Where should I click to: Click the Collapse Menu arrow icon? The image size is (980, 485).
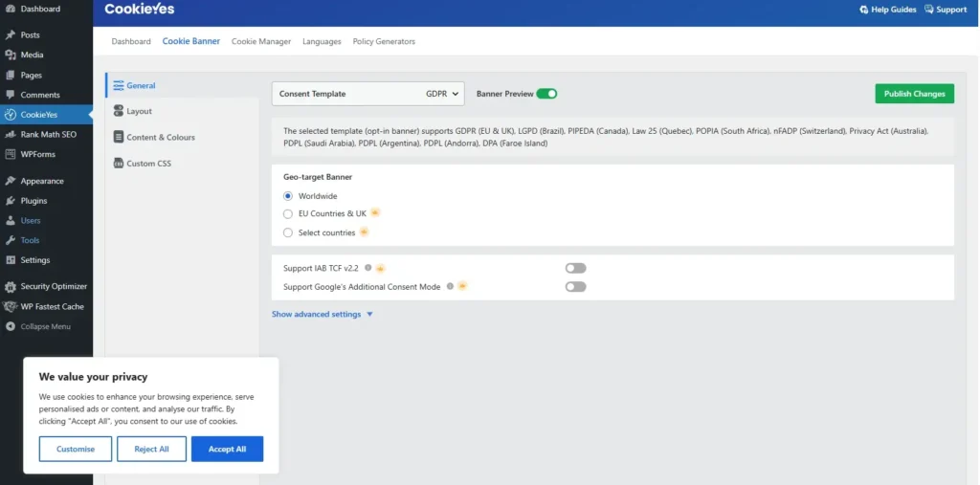[x=10, y=326]
